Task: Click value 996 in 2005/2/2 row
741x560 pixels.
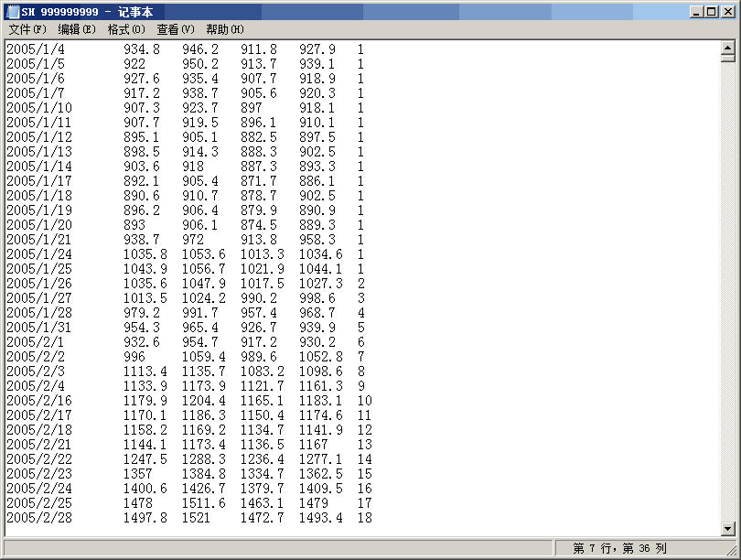Action: point(134,357)
